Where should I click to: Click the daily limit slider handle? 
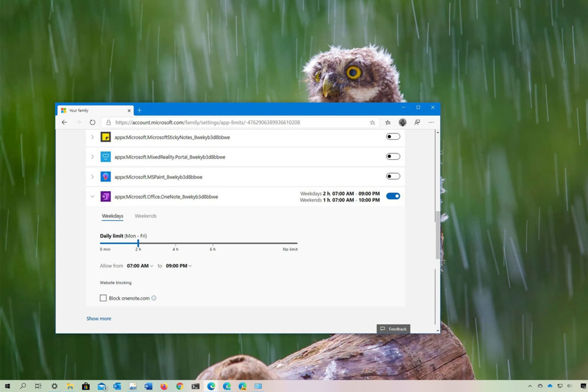pyautogui.click(x=138, y=243)
